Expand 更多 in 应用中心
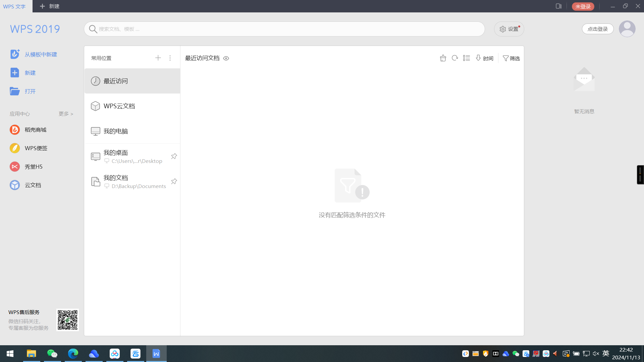Image resolution: width=644 pixels, height=362 pixels. pos(66,114)
